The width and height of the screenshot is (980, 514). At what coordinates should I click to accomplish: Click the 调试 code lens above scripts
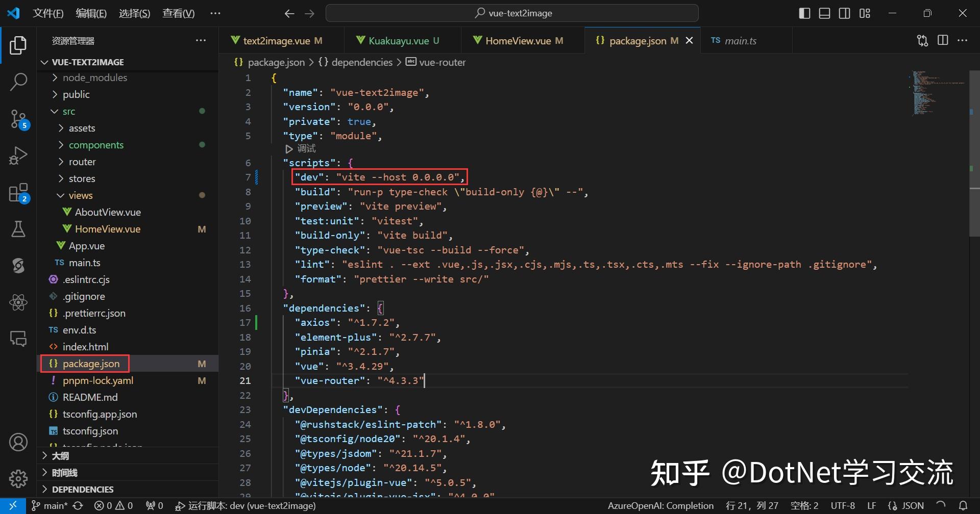point(305,148)
